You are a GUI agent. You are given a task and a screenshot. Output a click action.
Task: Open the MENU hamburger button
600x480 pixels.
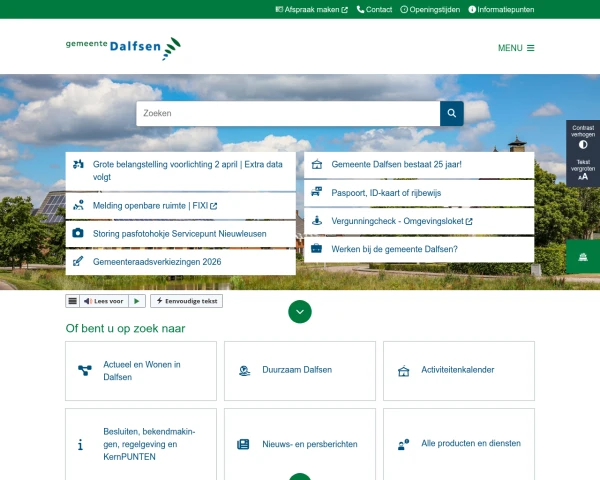[x=516, y=48]
